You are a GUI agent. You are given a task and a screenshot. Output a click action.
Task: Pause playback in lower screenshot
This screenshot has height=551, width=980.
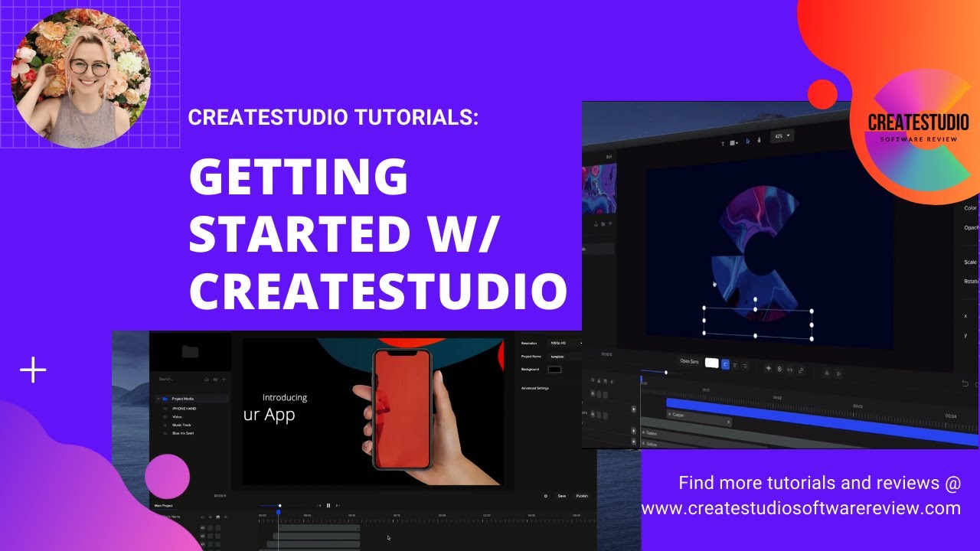click(x=328, y=505)
